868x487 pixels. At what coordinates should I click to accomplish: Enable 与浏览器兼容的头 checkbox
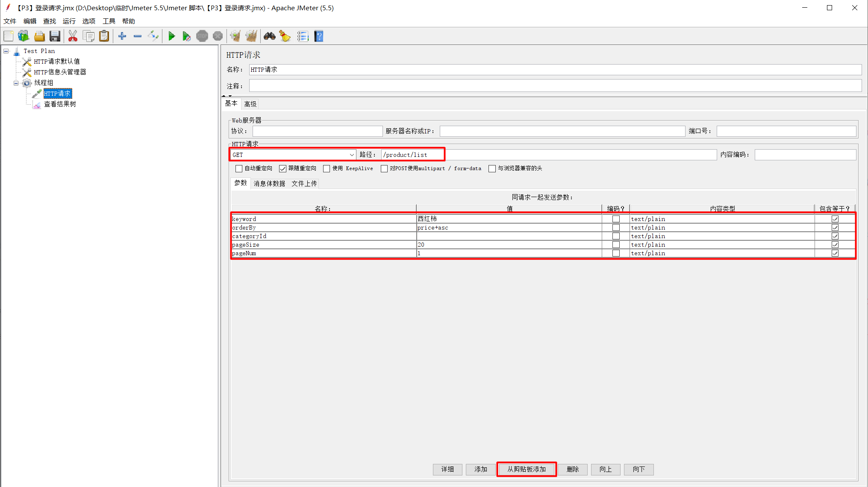(x=492, y=168)
